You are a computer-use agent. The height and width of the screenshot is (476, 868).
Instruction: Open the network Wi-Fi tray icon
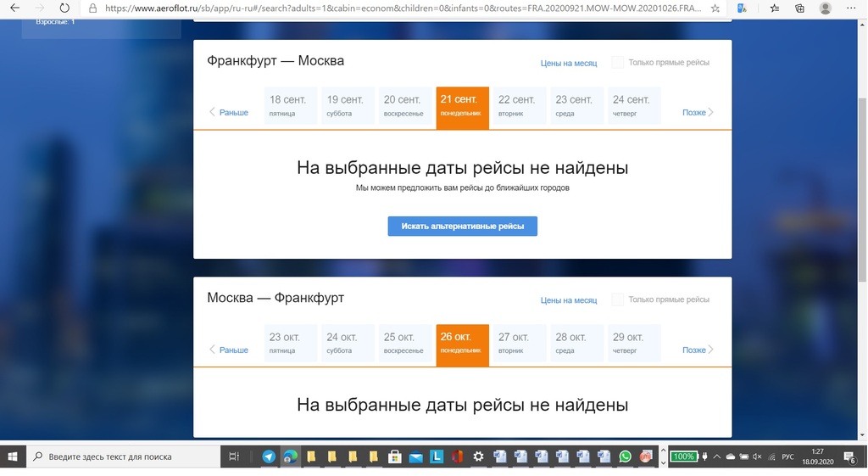click(x=771, y=456)
